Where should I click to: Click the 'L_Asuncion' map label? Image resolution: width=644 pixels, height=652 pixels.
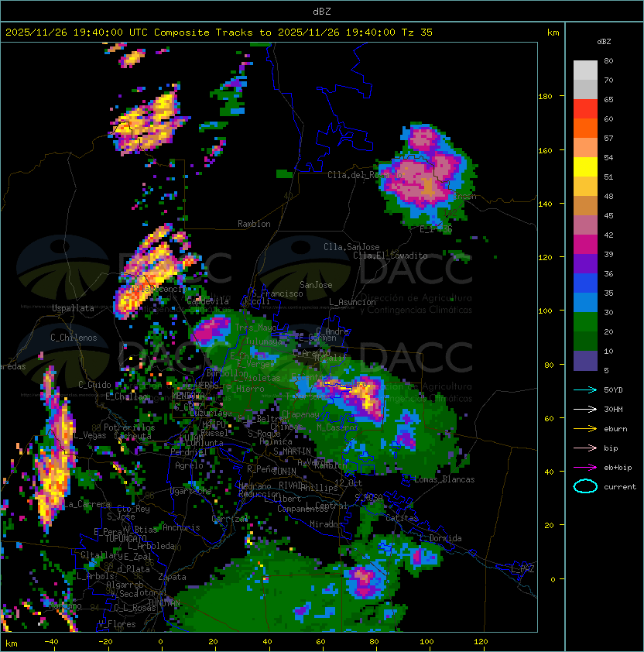tap(352, 302)
